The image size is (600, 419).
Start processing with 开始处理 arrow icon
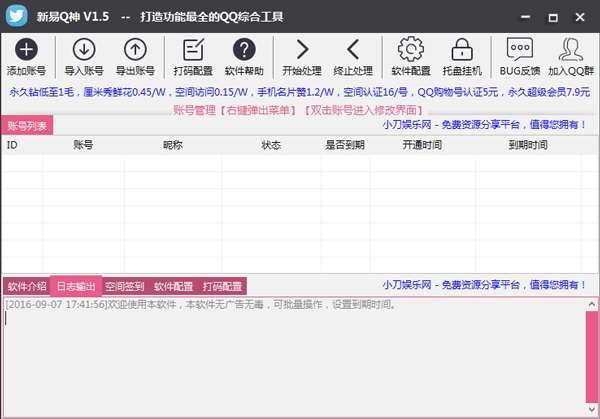[x=302, y=49]
